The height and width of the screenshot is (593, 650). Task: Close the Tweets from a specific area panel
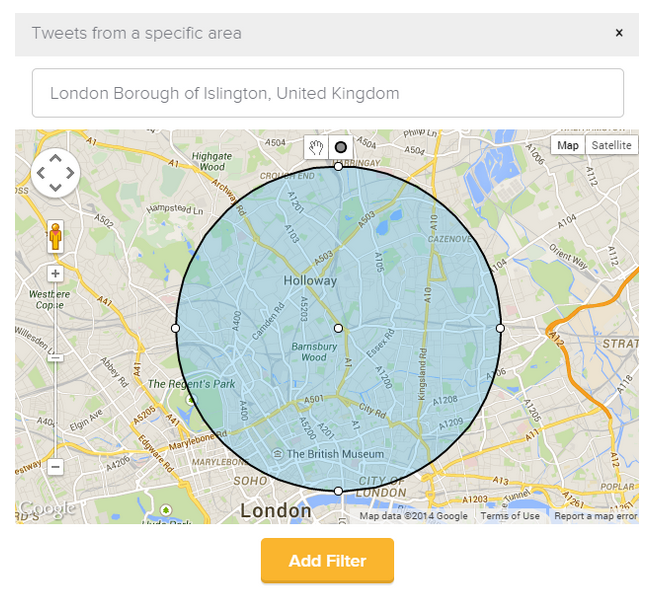pyautogui.click(x=619, y=33)
